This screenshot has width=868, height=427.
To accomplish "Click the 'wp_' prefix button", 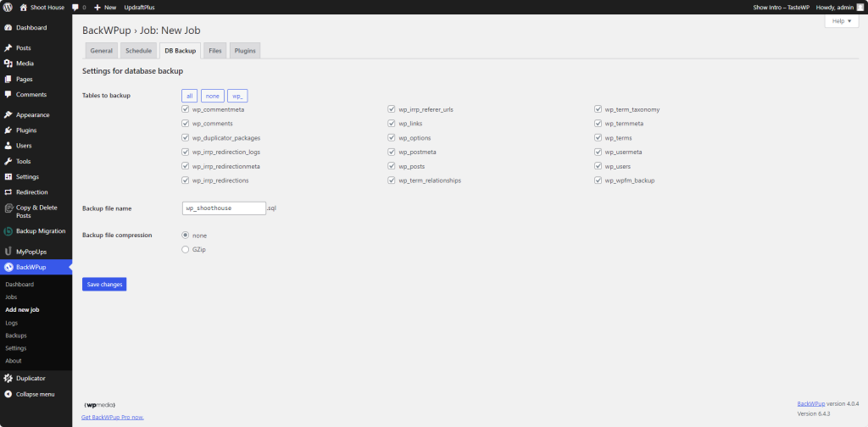I will coord(237,97).
